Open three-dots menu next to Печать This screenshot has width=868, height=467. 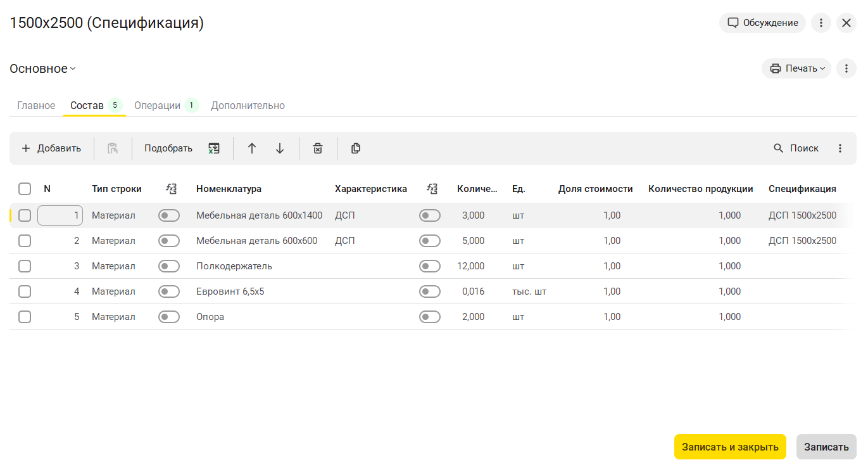846,68
